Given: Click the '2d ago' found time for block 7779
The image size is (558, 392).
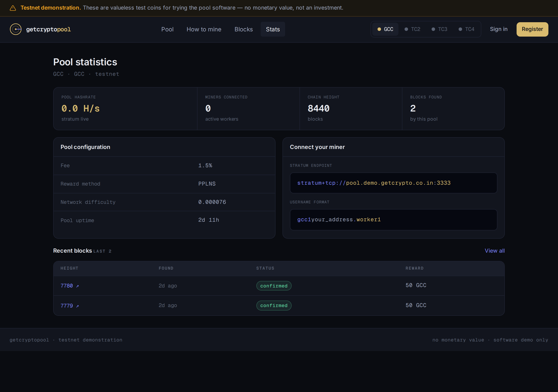Looking at the screenshot, I should click(168, 305).
